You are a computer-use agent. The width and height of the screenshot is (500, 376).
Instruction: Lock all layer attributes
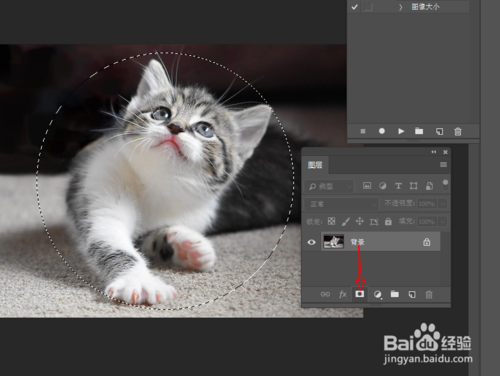pyautogui.click(x=388, y=221)
